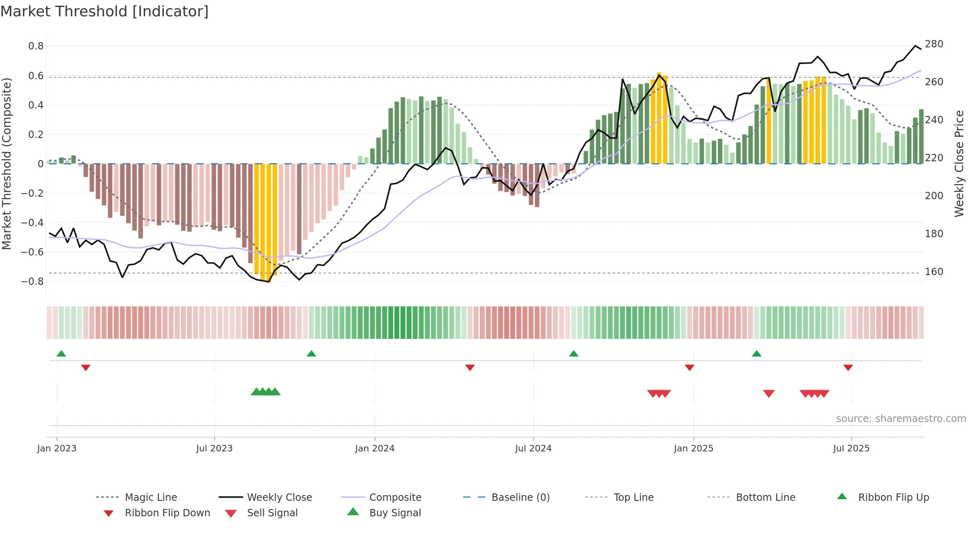
Task: Click the red Ribbon Flip Down marker near Feb 2023
Action: point(86,368)
